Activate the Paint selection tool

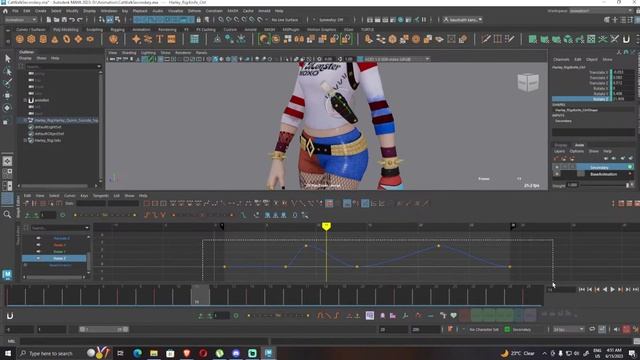pyautogui.click(x=7, y=83)
